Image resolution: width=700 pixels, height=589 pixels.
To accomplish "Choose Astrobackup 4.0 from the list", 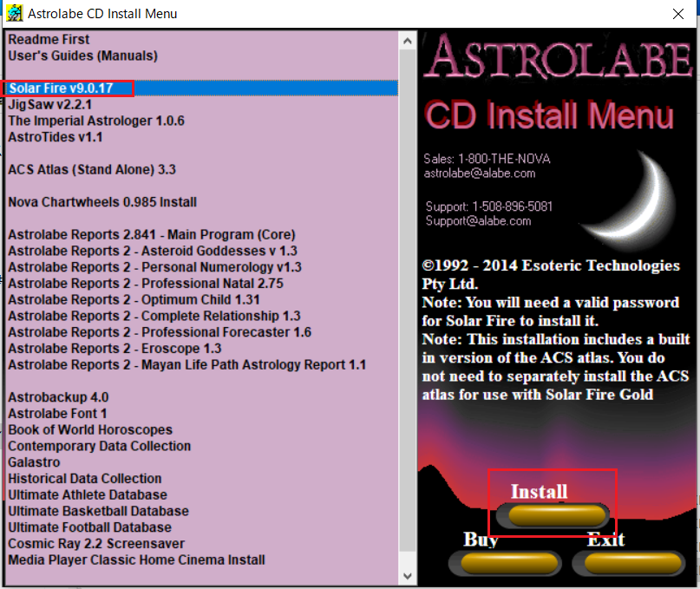I will 58,397.
